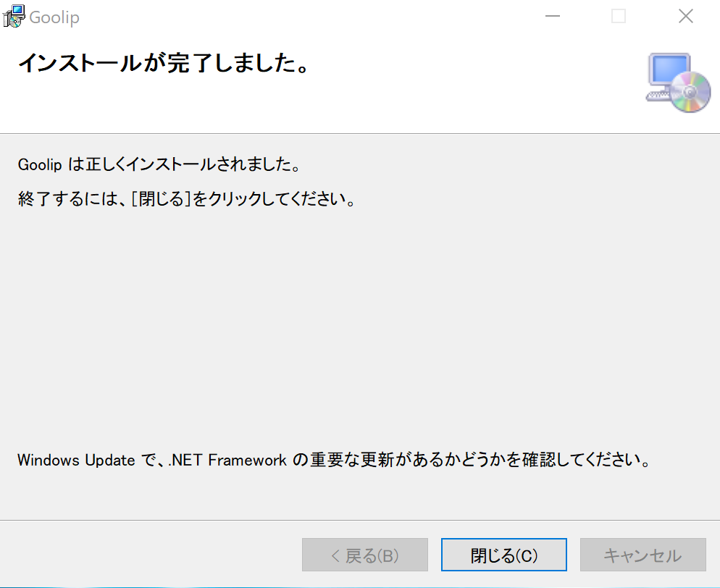The width and height of the screenshot is (720, 588).
Task: Click the Goolip installer icon in title bar
Action: [x=13, y=17]
